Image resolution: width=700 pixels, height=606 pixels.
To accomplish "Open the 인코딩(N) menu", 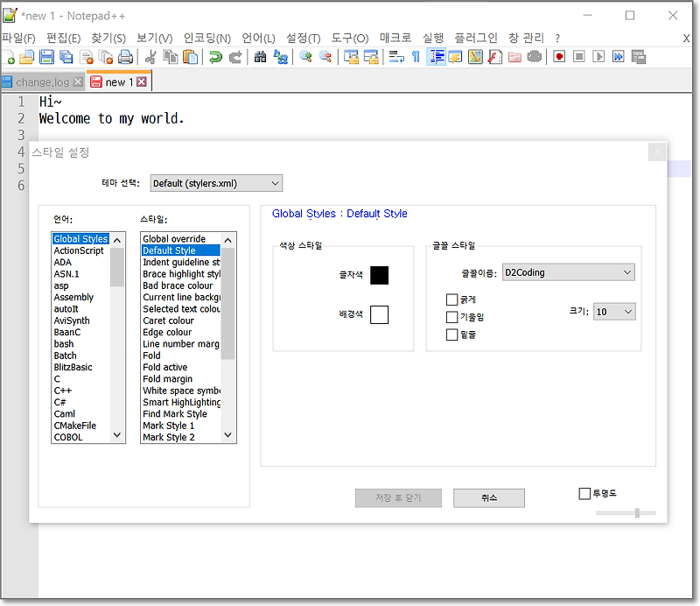I will point(207,38).
